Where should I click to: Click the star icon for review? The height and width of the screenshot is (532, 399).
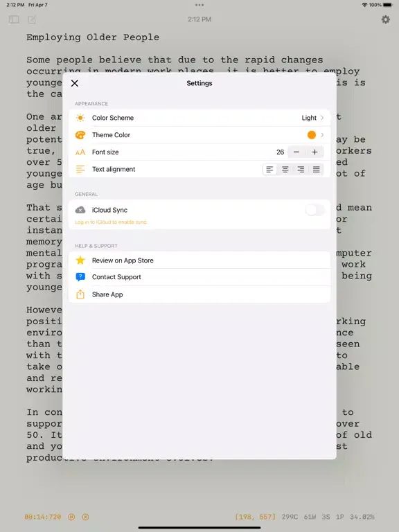click(x=80, y=260)
